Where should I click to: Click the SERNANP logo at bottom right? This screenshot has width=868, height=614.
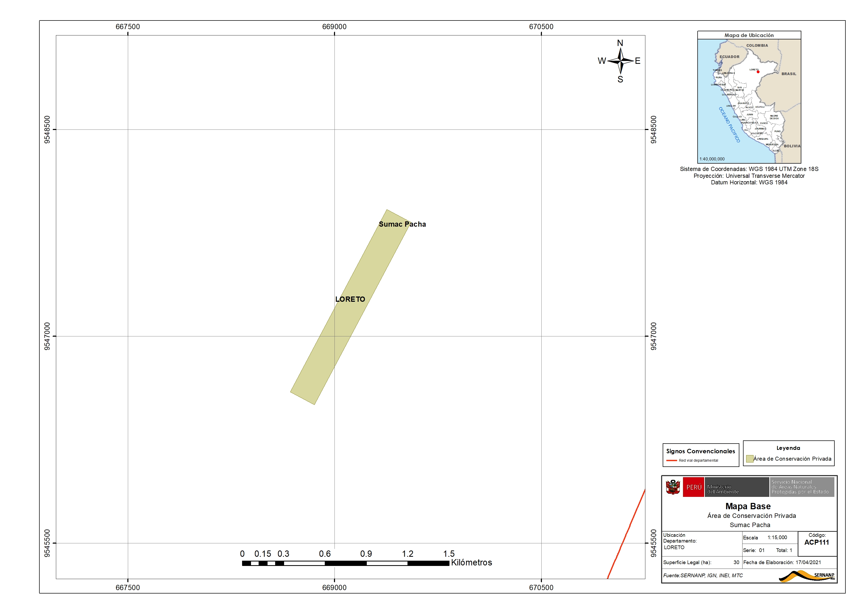pos(807,576)
